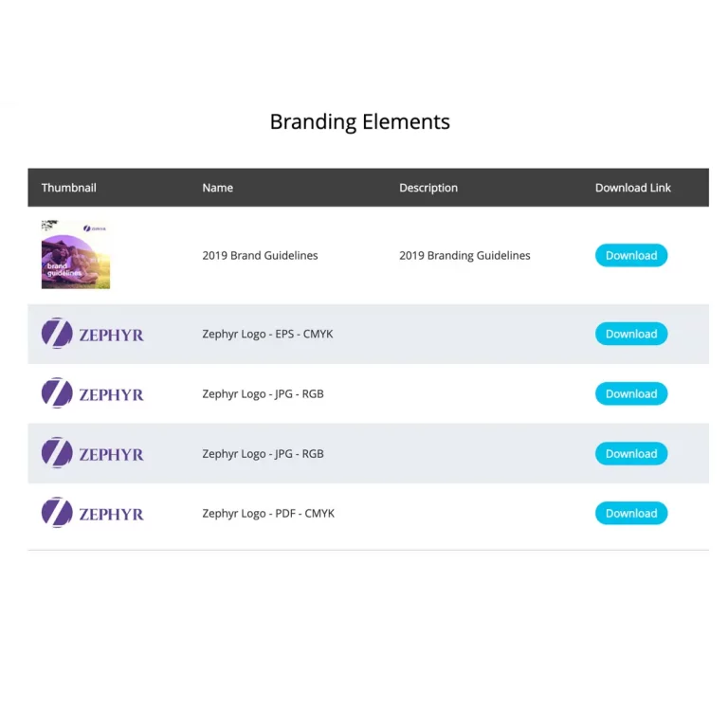Select the 2019 Branding Guidelines description text

coord(464,255)
